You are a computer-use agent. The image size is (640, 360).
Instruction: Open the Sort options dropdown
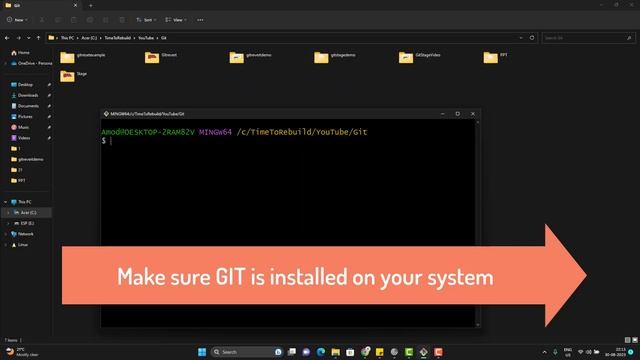pyautogui.click(x=146, y=20)
